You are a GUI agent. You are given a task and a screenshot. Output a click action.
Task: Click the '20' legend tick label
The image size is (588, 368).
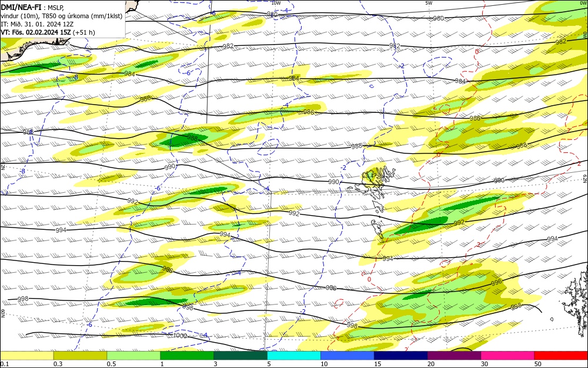pos(431,364)
